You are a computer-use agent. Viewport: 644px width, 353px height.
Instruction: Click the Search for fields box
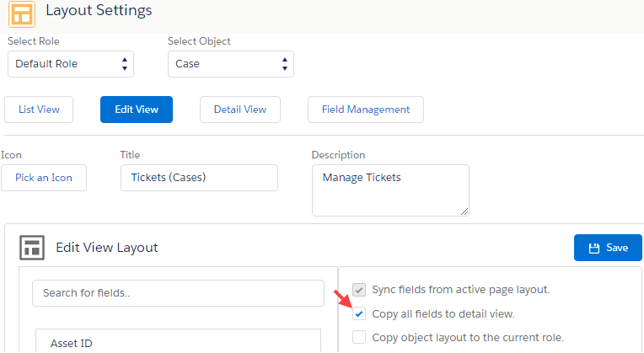coord(178,293)
